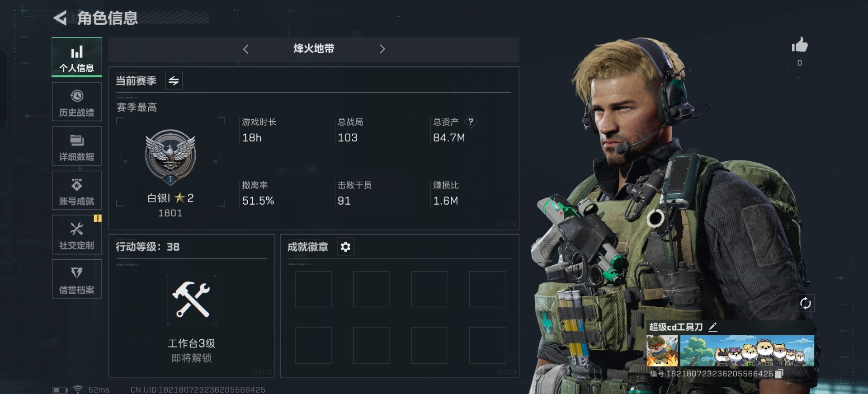Screen dimensions: 868x394
Task: Switch to previous mode with left chevron
Action: point(246,49)
